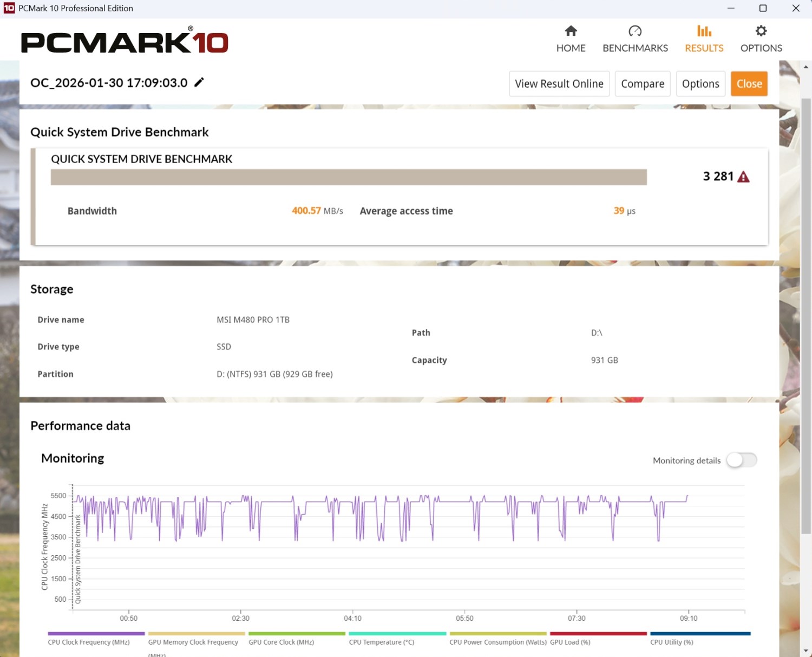Click the Average access time value 39 µs

coord(624,211)
